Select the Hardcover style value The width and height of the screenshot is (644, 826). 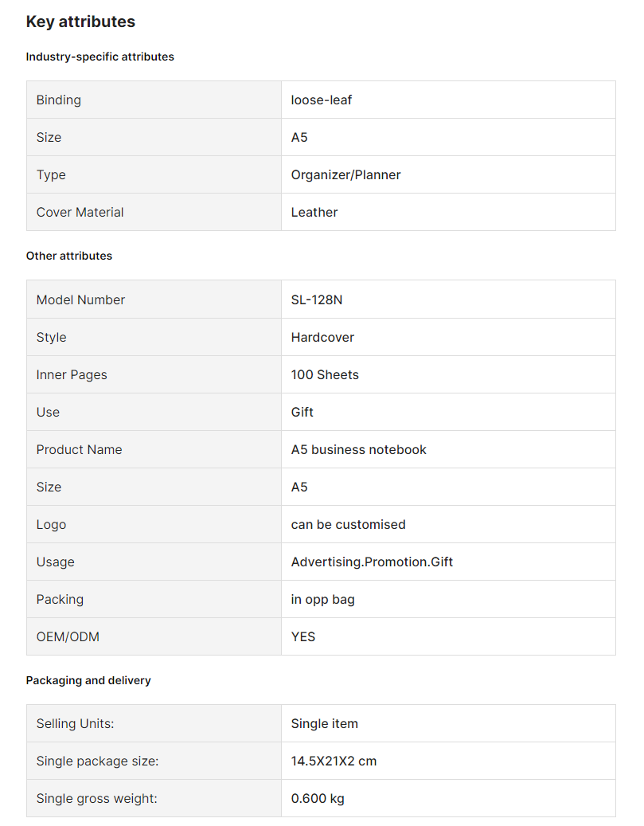(x=322, y=337)
